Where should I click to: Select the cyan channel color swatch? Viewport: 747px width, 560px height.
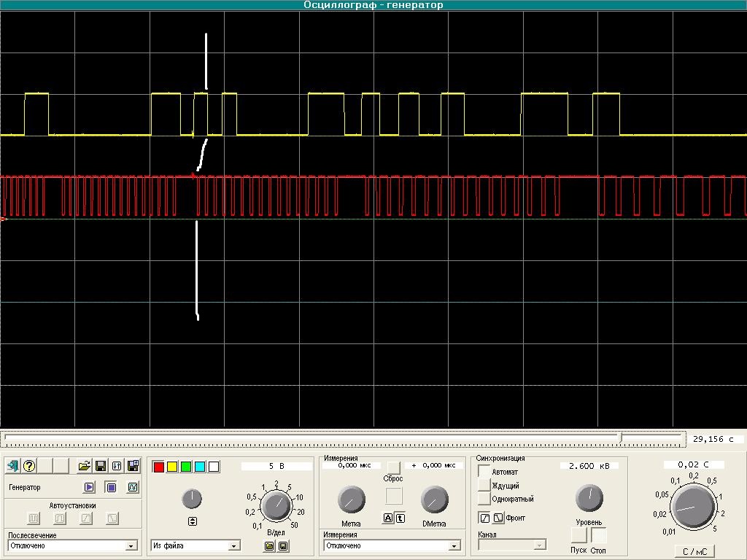(x=200, y=467)
